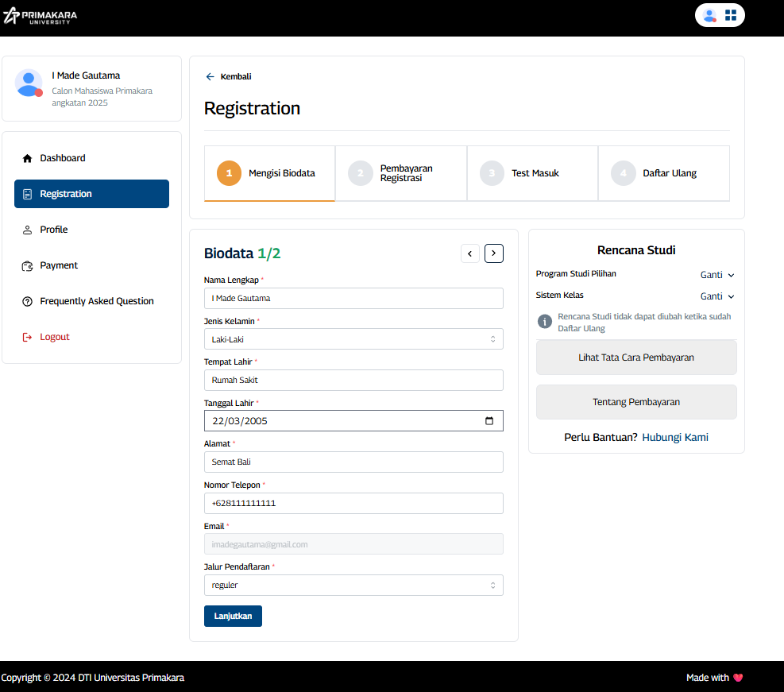
Task: Go to next biodata page arrow
Action: coord(494,253)
